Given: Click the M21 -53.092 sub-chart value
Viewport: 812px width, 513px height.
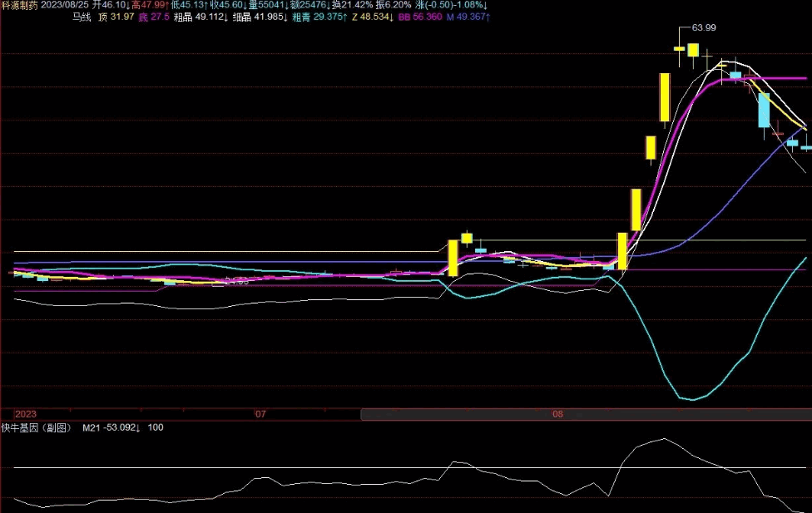Looking at the screenshot, I should pyautogui.click(x=111, y=427).
